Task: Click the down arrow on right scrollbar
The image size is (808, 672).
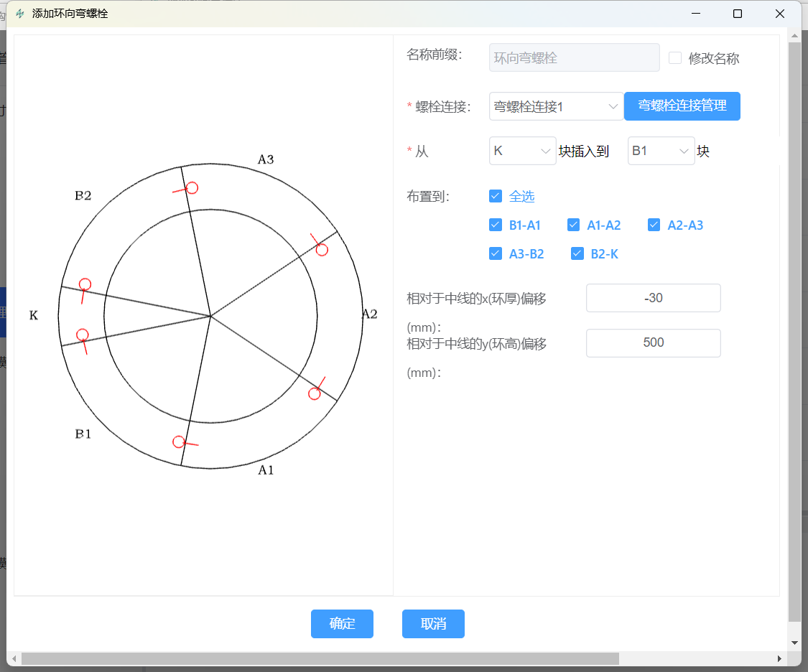Action: 794,644
